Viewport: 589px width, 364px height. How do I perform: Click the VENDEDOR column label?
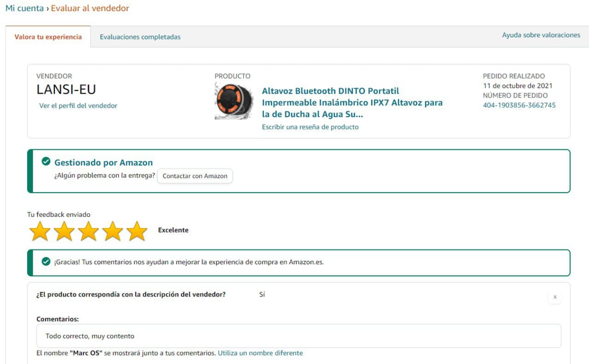(x=54, y=76)
